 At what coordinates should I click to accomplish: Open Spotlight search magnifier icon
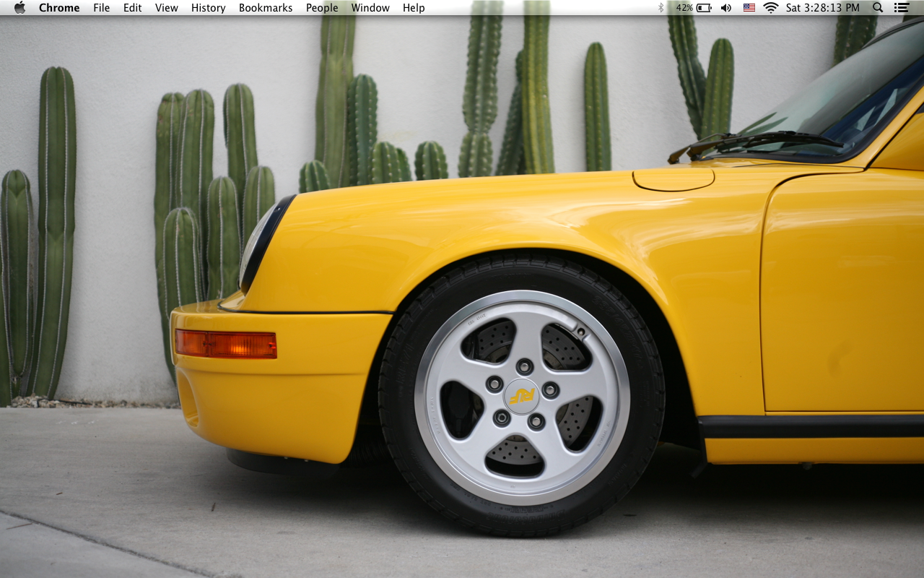coord(878,8)
